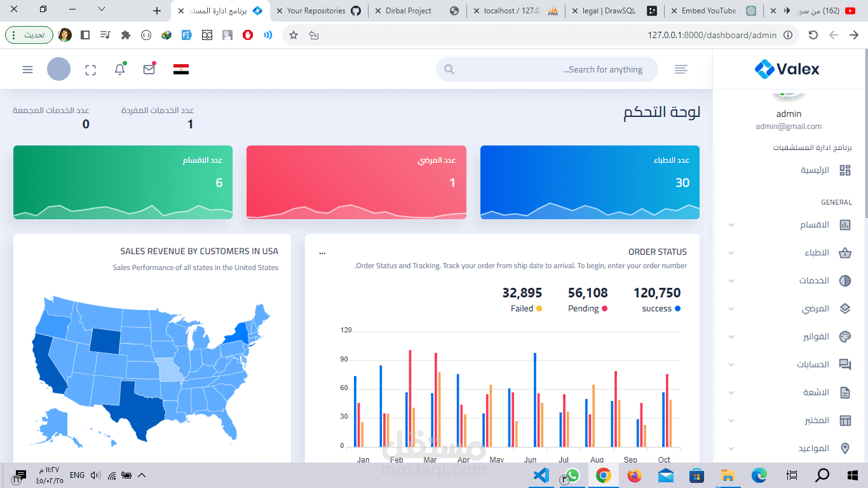Bookmark this page with the star icon
This screenshot has width=868, height=488.
294,35
